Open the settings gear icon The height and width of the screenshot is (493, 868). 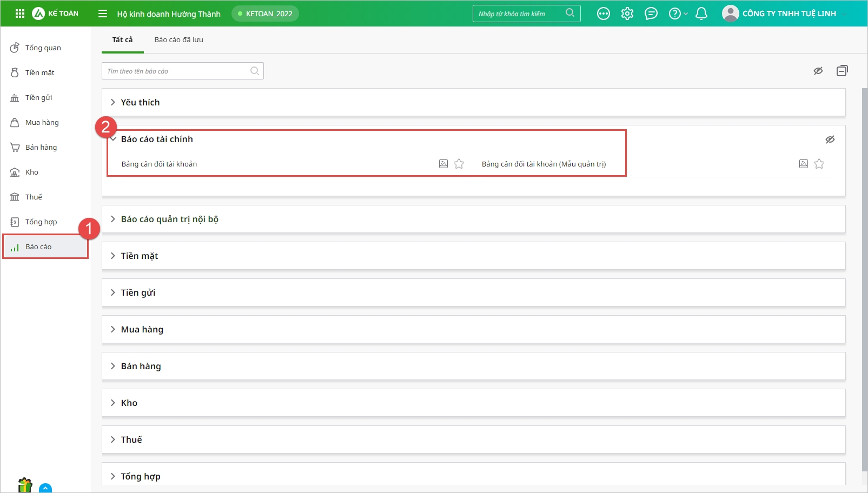pos(627,14)
